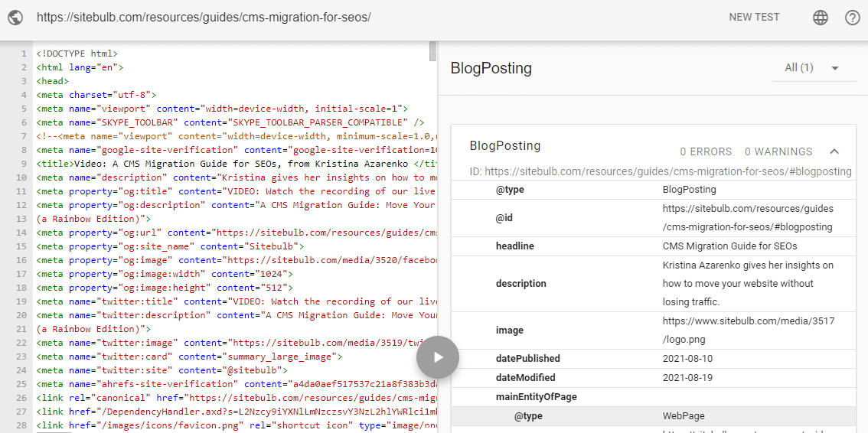Select the headline property row
This screenshot has height=433, width=868.
click(654, 246)
